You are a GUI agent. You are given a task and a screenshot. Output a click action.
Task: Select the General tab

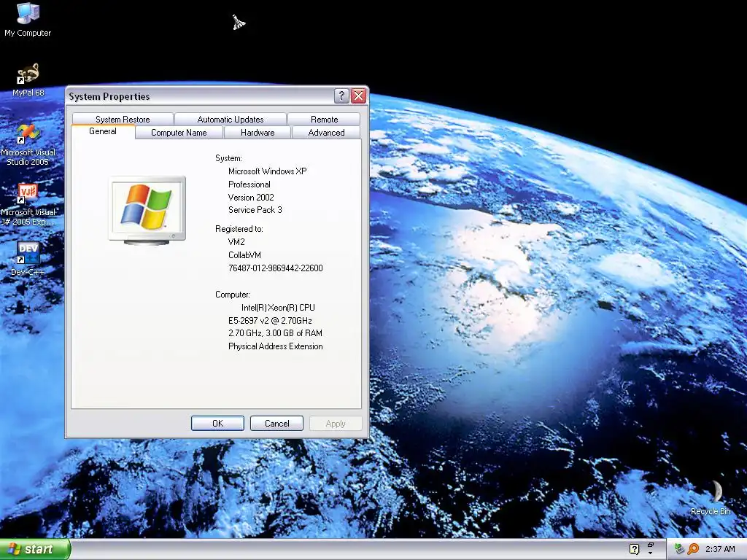pos(102,131)
